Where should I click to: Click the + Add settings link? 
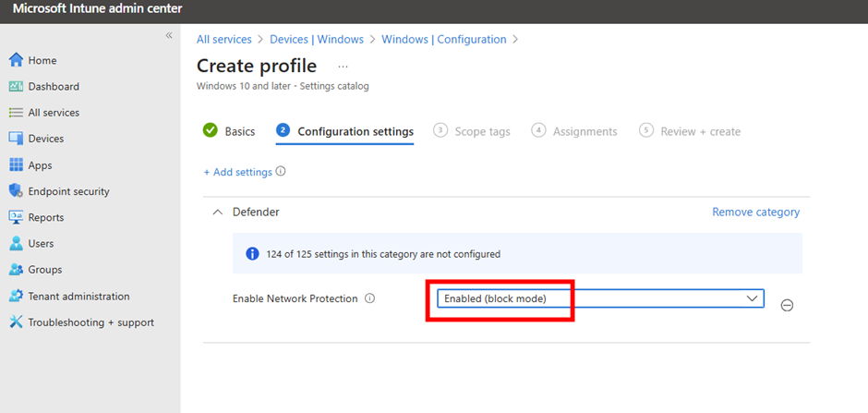coord(238,172)
